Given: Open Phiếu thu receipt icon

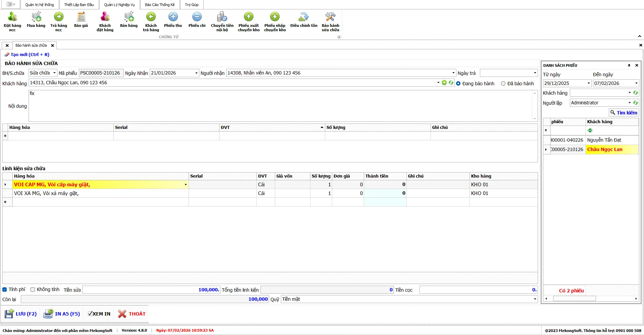Looking at the screenshot, I should pyautogui.click(x=173, y=17).
